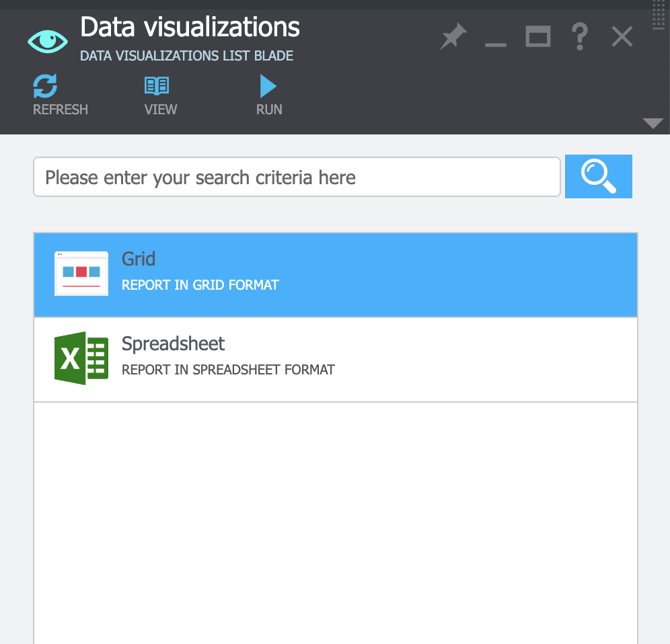Click the VIEW text label
670x644 pixels.
(x=161, y=110)
